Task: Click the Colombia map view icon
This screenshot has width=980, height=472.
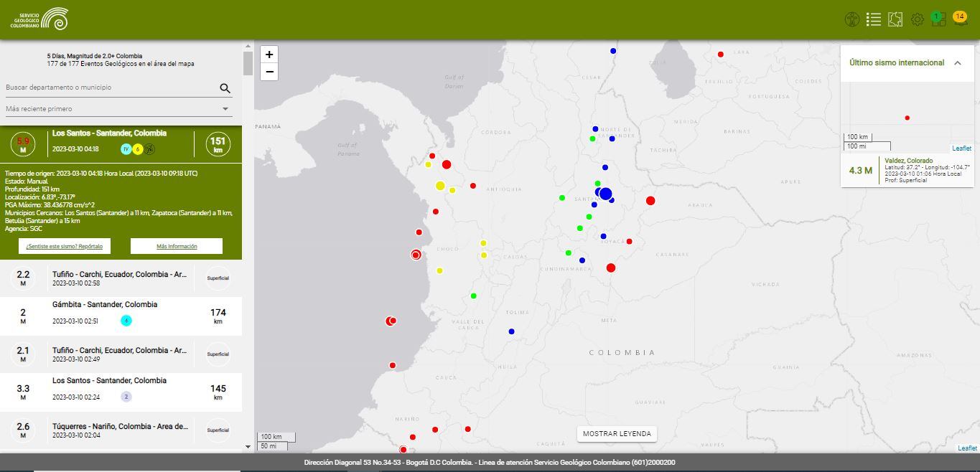Action: click(895, 19)
